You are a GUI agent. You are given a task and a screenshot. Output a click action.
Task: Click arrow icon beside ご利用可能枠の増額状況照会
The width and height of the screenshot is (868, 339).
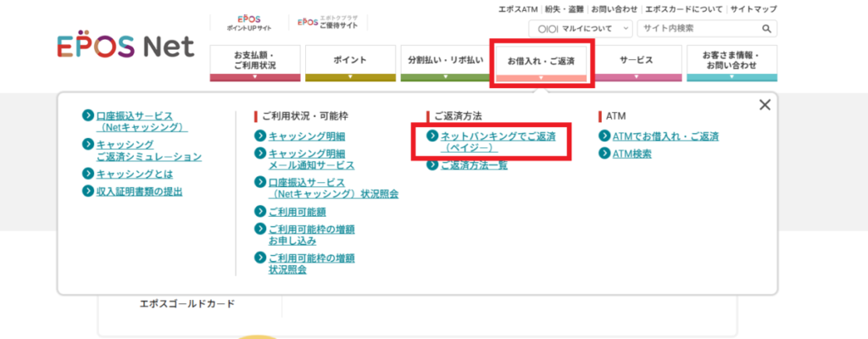click(259, 258)
